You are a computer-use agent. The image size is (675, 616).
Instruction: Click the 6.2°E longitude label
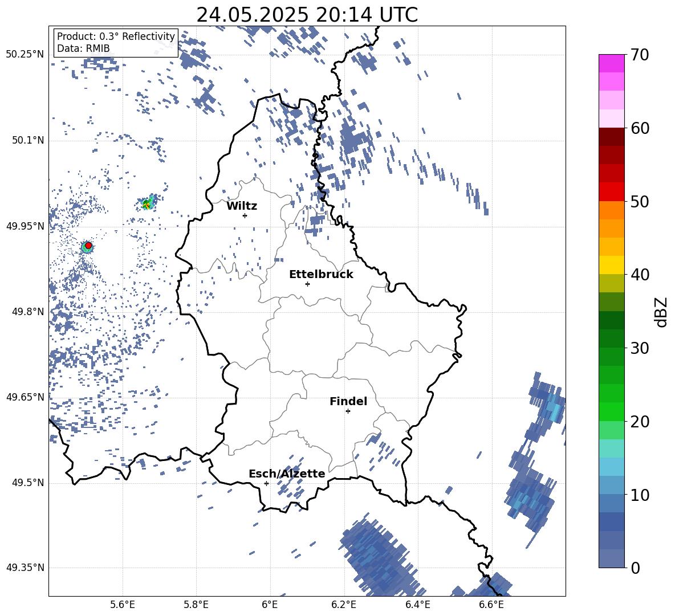(x=344, y=605)
